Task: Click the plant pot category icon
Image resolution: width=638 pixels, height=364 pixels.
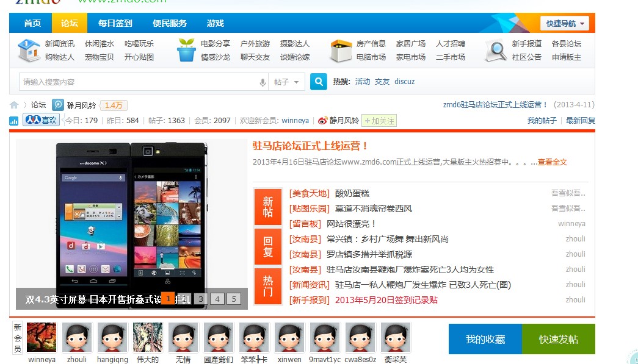Action: click(x=186, y=51)
